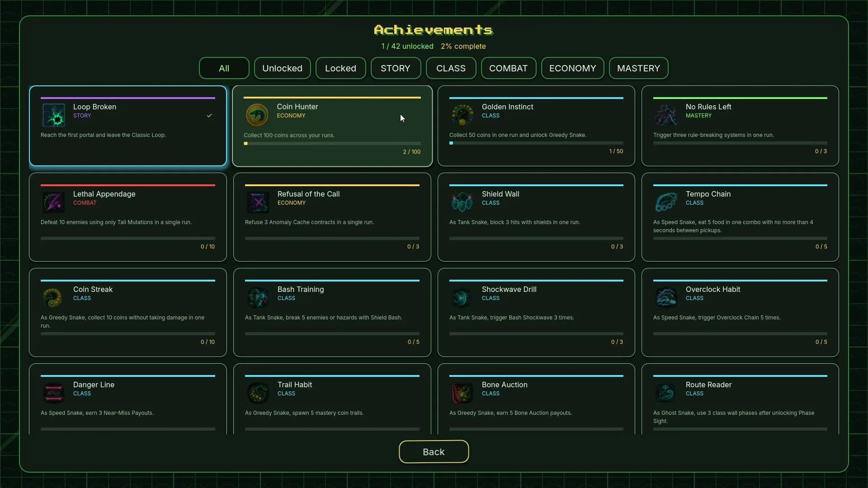Select the Overclock Habit icon
868x488 pixels.
coord(666,297)
